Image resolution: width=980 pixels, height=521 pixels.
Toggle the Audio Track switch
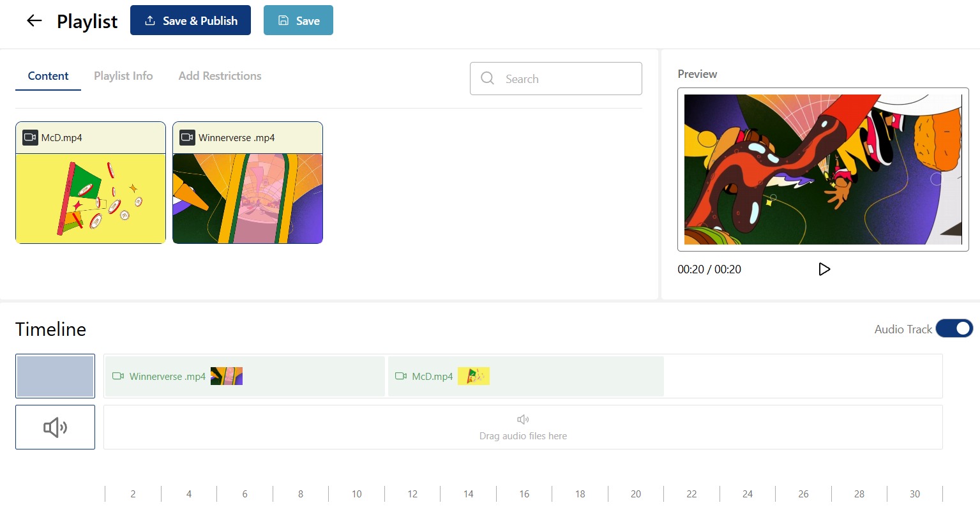[x=954, y=329]
